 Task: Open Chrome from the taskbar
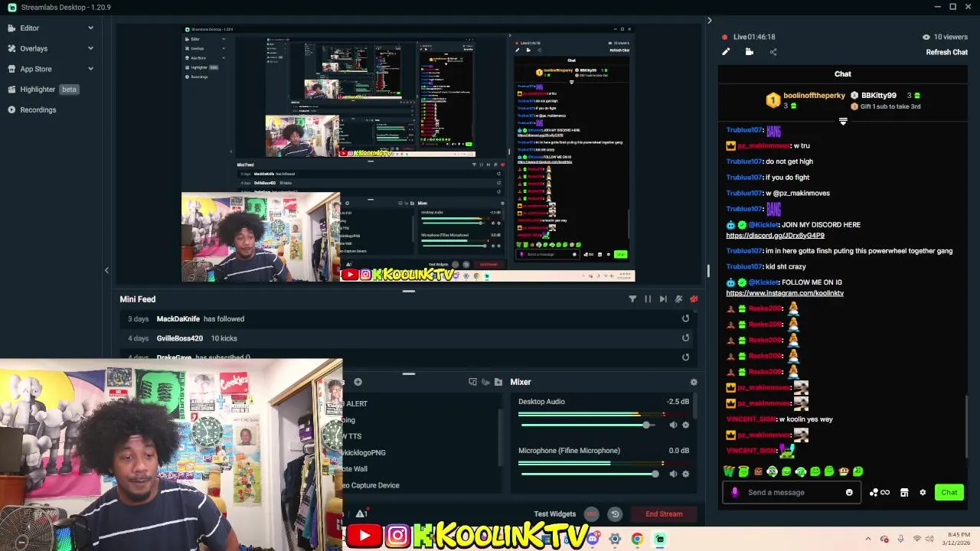(x=637, y=539)
